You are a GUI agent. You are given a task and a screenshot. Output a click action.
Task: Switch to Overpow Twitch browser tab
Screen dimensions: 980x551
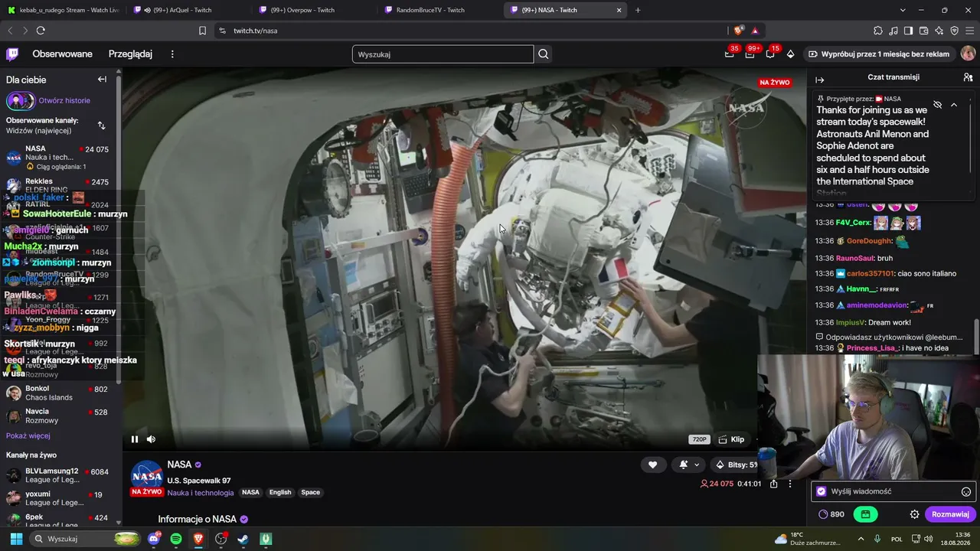pos(313,10)
